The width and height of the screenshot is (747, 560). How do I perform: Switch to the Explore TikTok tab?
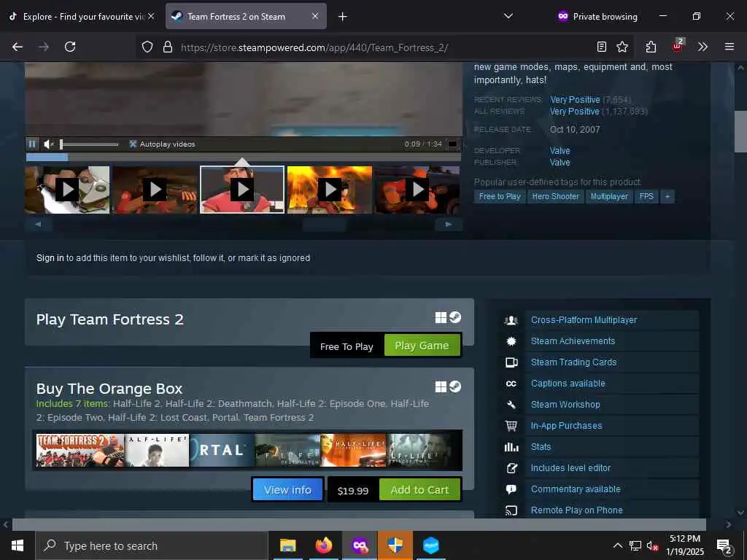click(81, 16)
